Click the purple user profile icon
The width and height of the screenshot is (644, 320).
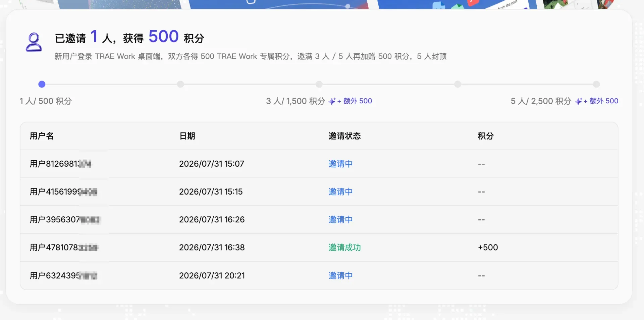34,42
